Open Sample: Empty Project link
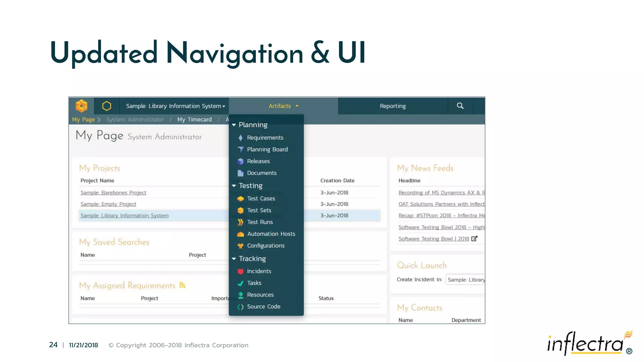This screenshot has height=362, width=644. tap(108, 204)
